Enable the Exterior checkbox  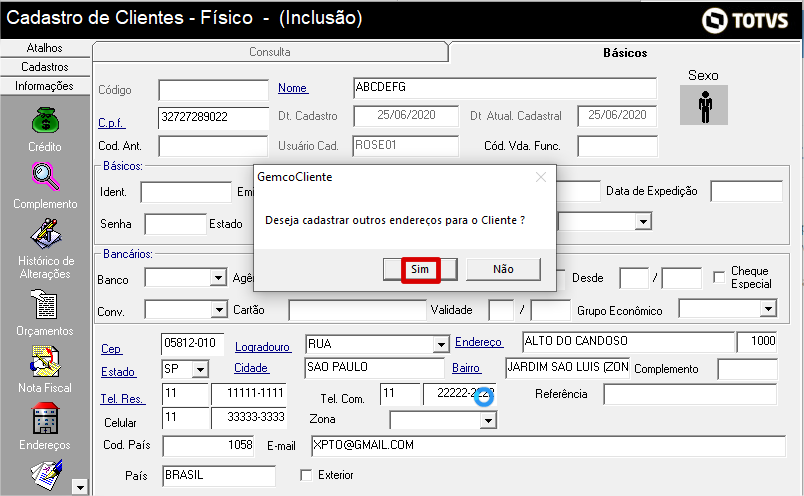(x=306, y=475)
